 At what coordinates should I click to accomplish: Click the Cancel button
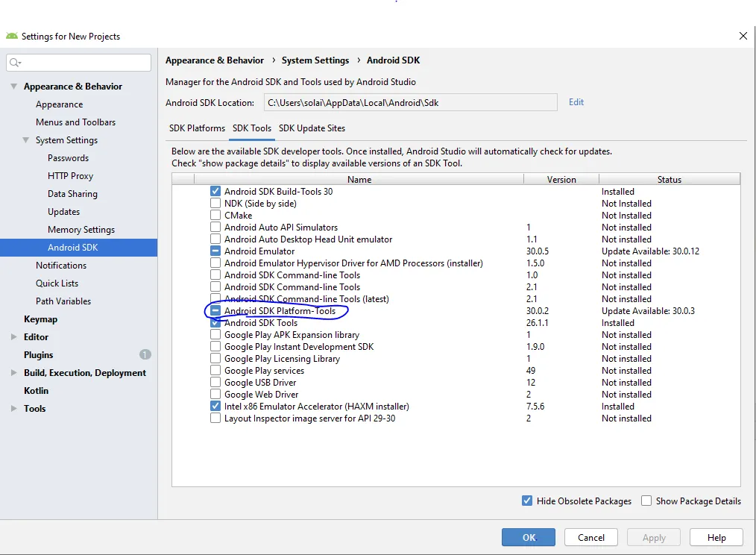point(591,537)
